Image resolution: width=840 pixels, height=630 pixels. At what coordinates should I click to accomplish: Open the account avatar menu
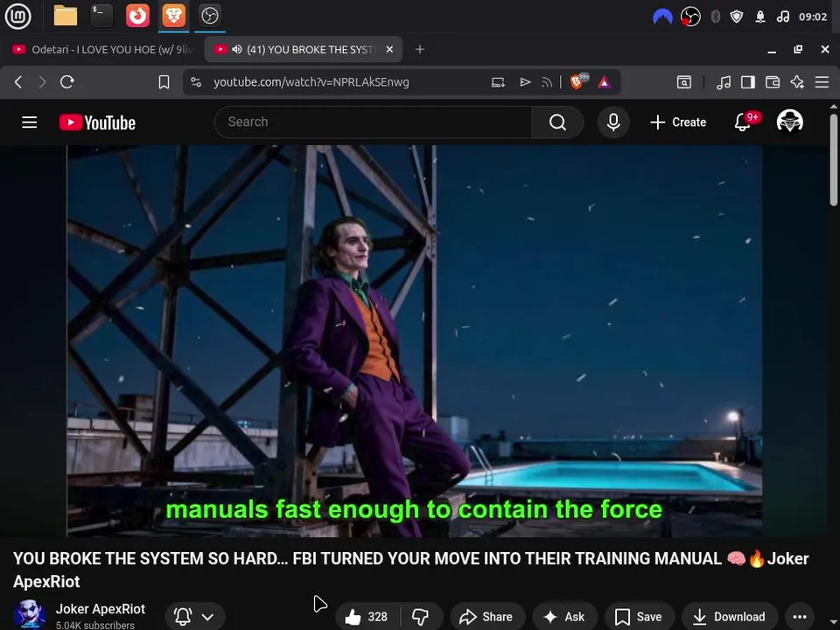pyautogui.click(x=789, y=122)
